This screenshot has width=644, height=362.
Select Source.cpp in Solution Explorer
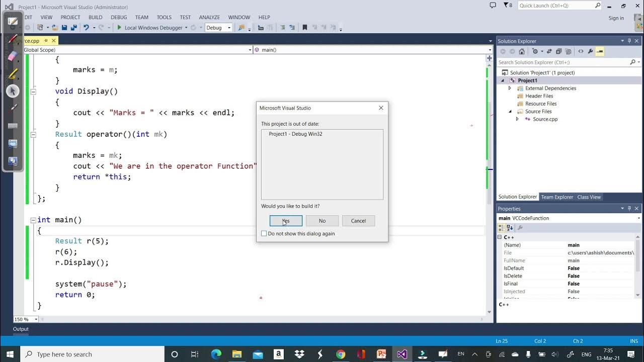pos(545,119)
